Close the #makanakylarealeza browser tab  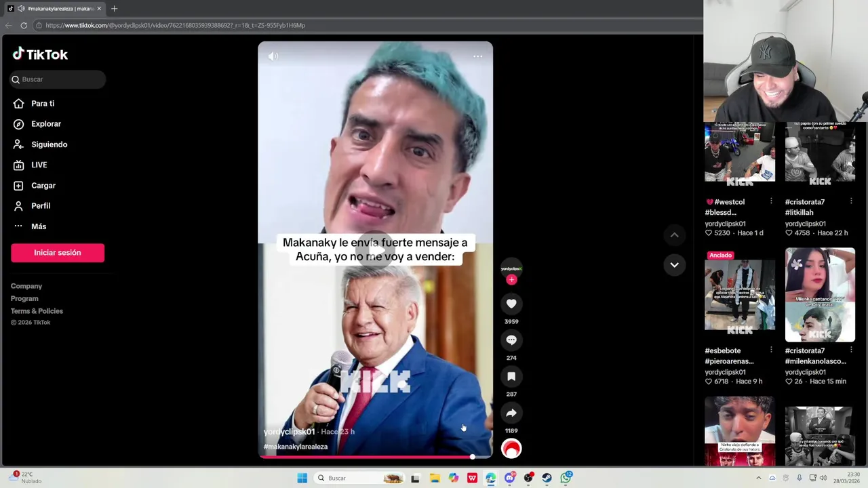[99, 8]
